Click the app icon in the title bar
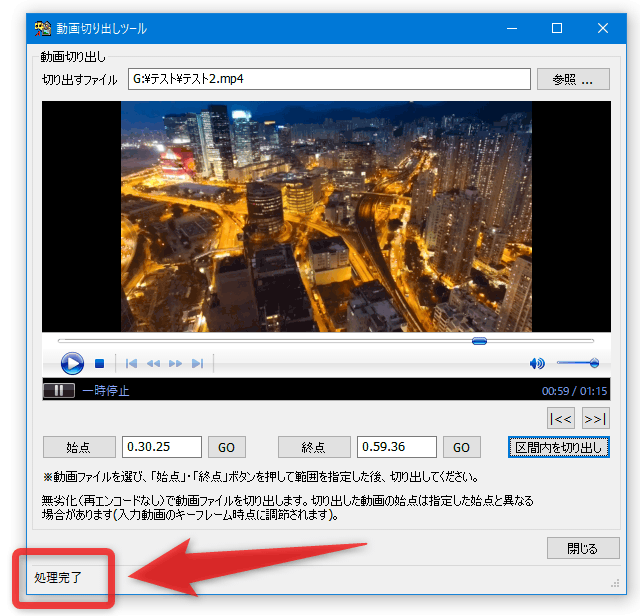 [42, 29]
